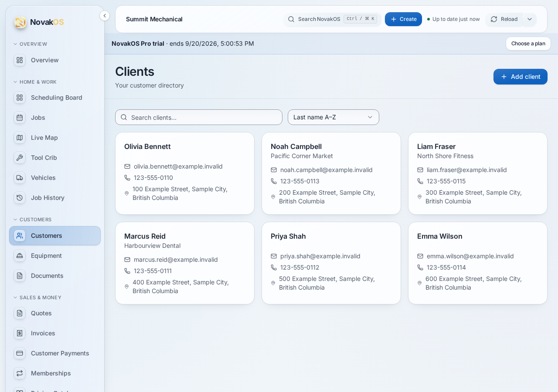
Task: Open Olivia Bennett client card
Action: [x=185, y=173]
